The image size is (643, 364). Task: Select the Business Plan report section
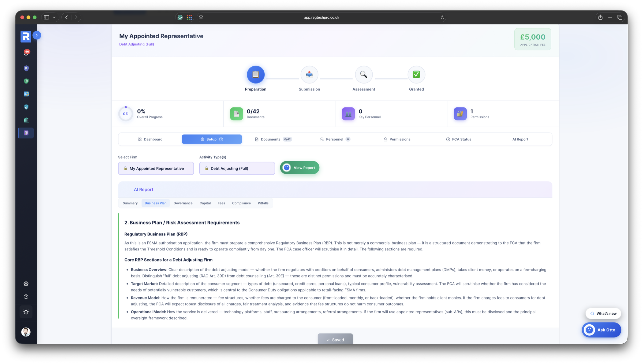[x=155, y=203]
